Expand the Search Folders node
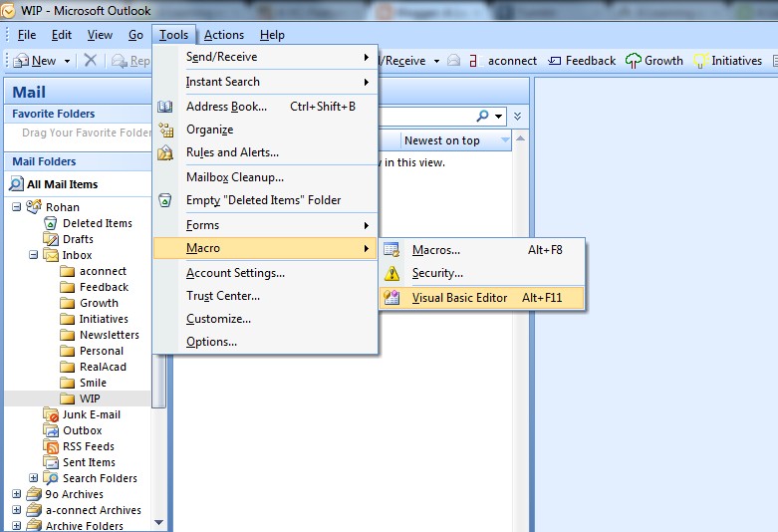Image resolution: width=778 pixels, height=532 pixels. point(33,478)
